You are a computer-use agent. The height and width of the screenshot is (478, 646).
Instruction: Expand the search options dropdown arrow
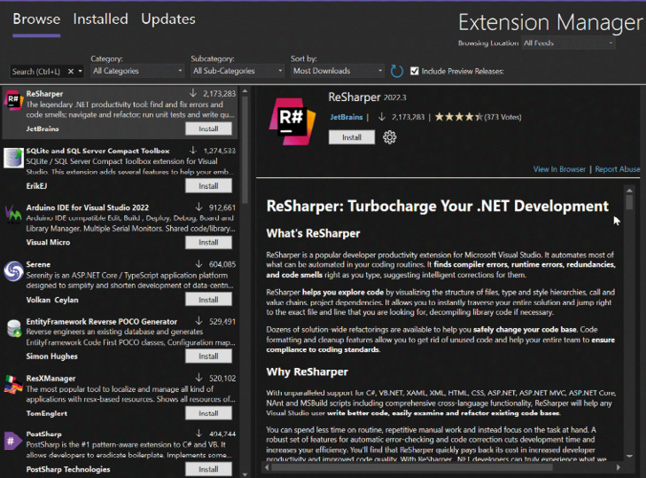click(x=80, y=72)
